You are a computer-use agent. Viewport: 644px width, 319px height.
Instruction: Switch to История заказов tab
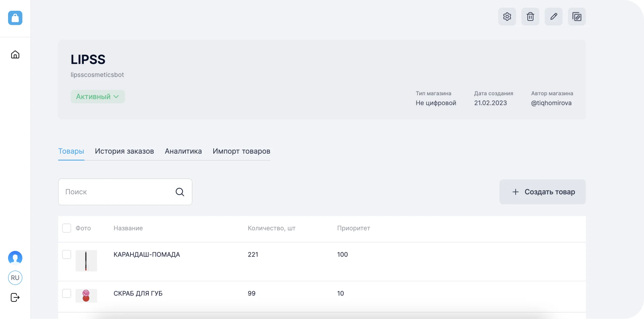pyautogui.click(x=124, y=151)
